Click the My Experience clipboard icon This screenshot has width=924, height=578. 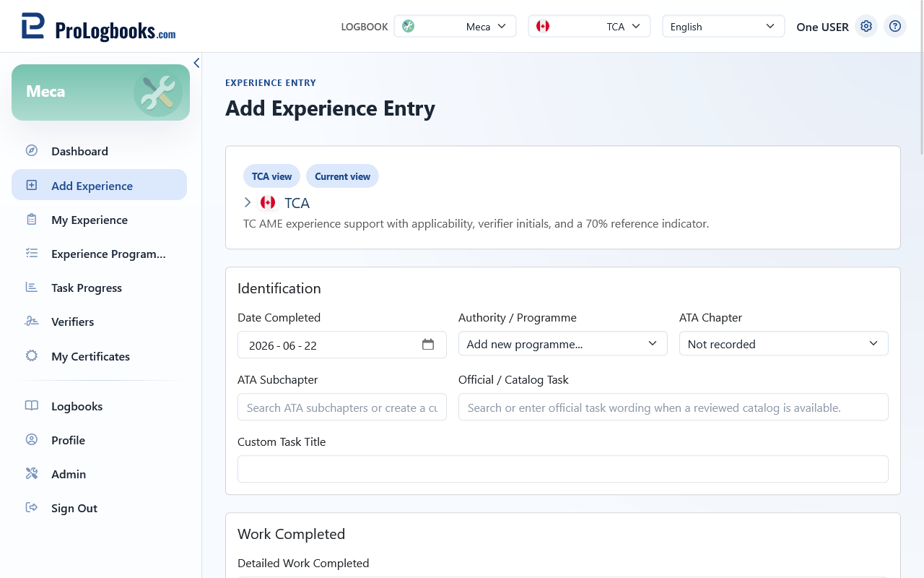click(x=32, y=220)
